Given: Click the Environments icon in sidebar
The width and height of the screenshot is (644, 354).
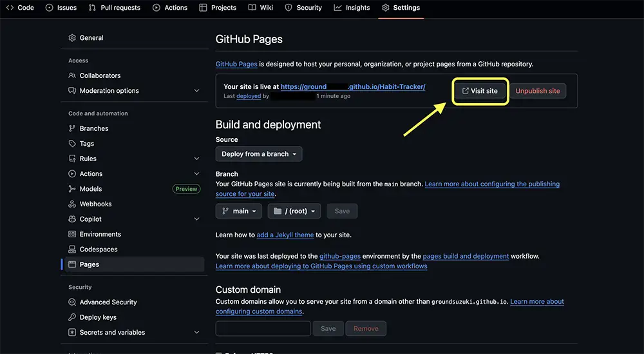Looking at the screenshot, I should click(x=72, y=234).
